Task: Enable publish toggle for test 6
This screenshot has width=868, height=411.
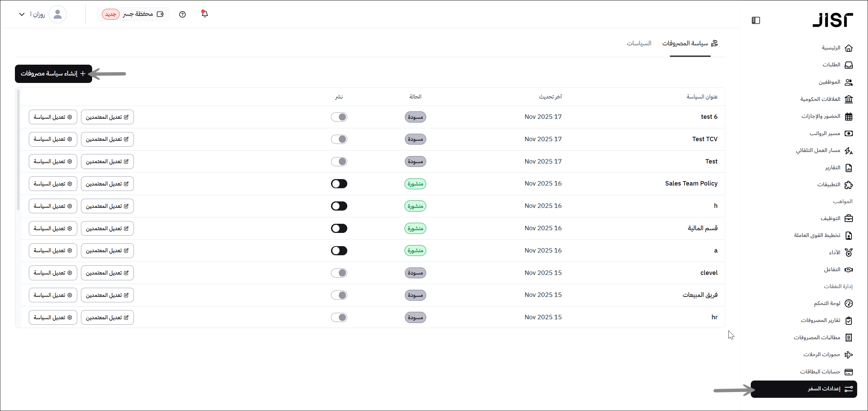Action: [x=339, y=117]
